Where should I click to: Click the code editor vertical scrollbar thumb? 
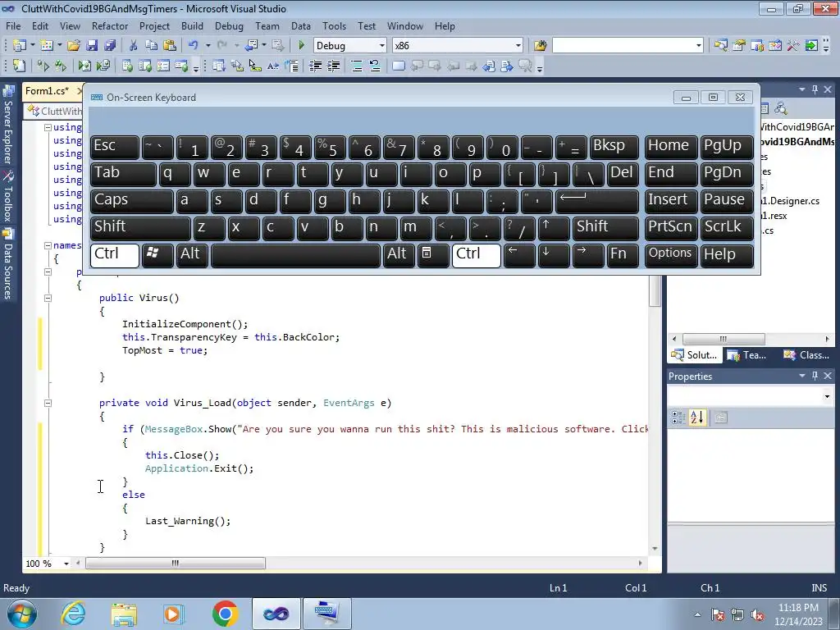coord(655,292)
